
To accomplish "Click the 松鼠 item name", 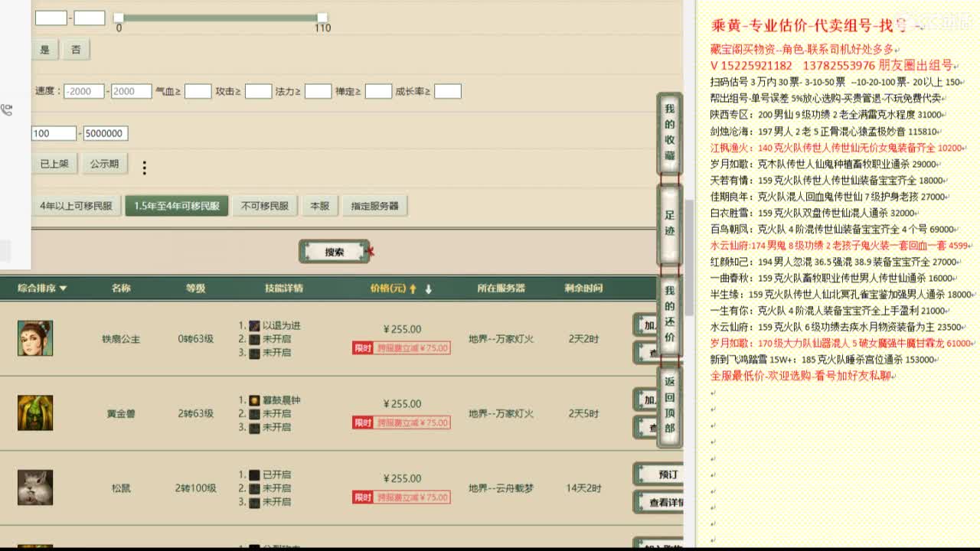I will tap(121, 488).
